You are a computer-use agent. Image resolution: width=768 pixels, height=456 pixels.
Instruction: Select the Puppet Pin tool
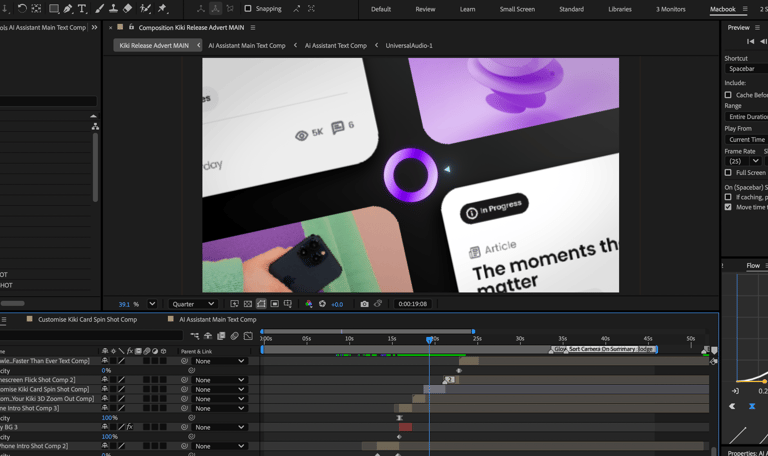click(x=162, y=8)
